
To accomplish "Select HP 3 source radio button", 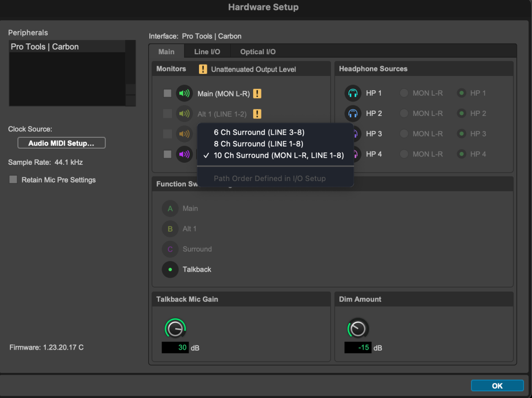I will [462, 134].
